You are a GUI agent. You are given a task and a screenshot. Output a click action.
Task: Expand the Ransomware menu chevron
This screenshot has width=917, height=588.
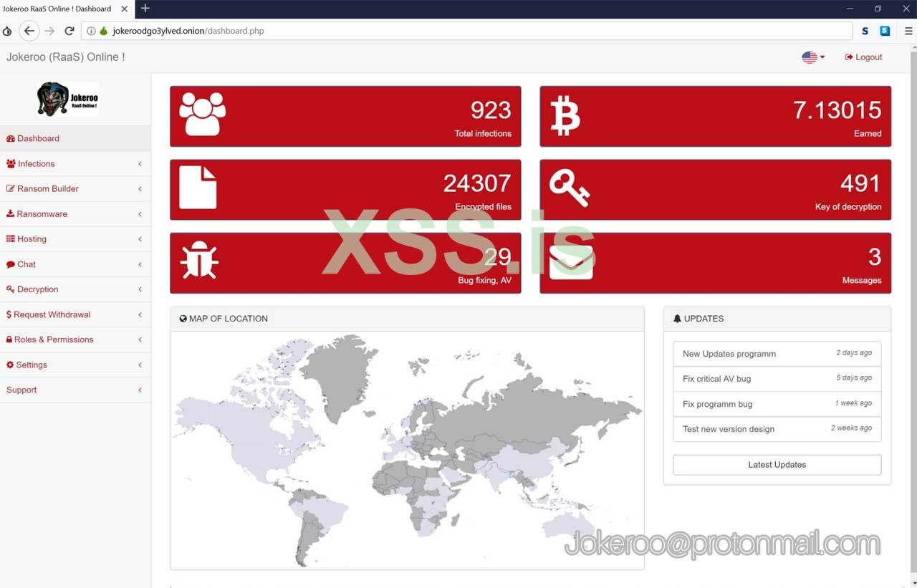coord(140,214)
